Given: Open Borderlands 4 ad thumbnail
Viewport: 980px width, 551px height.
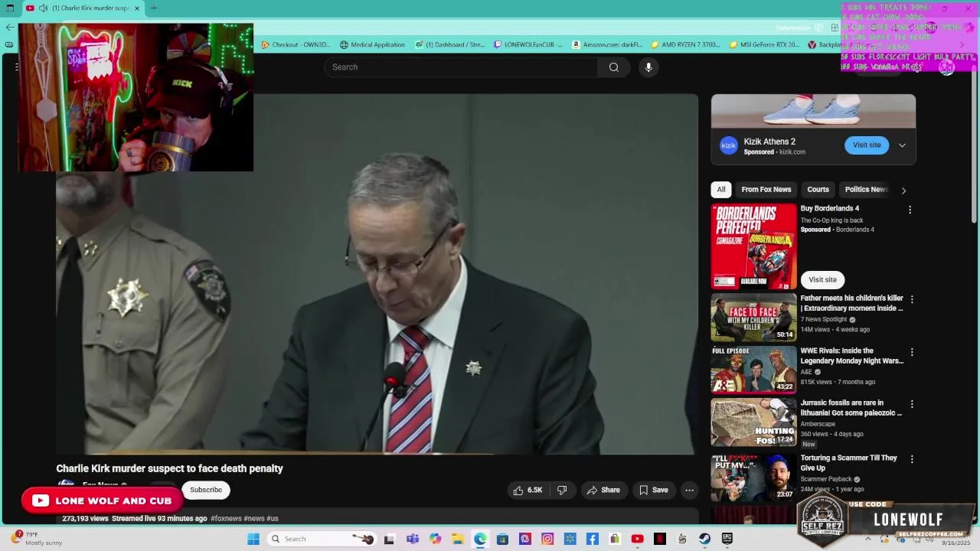Looking at the screenshot, I should click(x=753, y=246).
